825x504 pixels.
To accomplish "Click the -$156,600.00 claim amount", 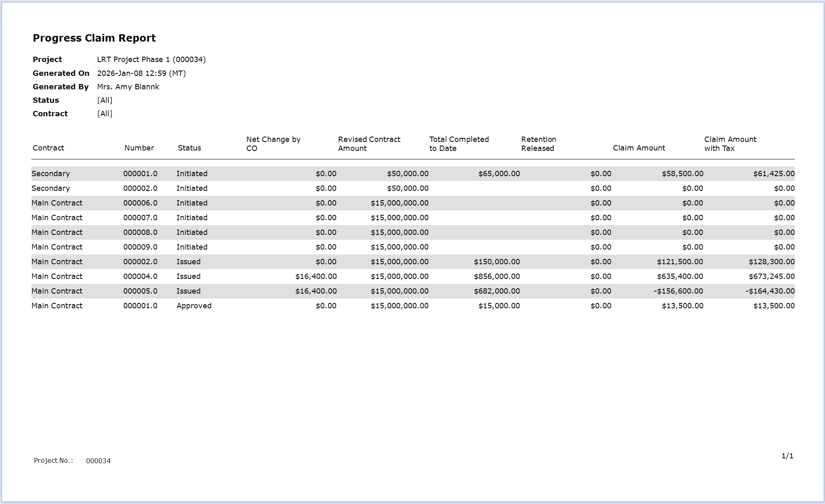I will pyautogui.click(x=679, y=291).
